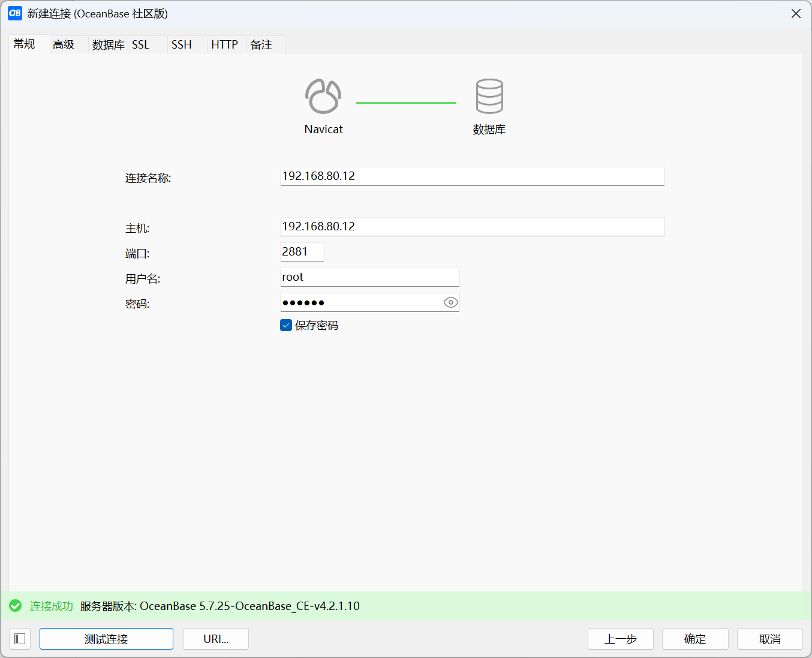Click the Navicat logo icon

[x=323, y=97]
